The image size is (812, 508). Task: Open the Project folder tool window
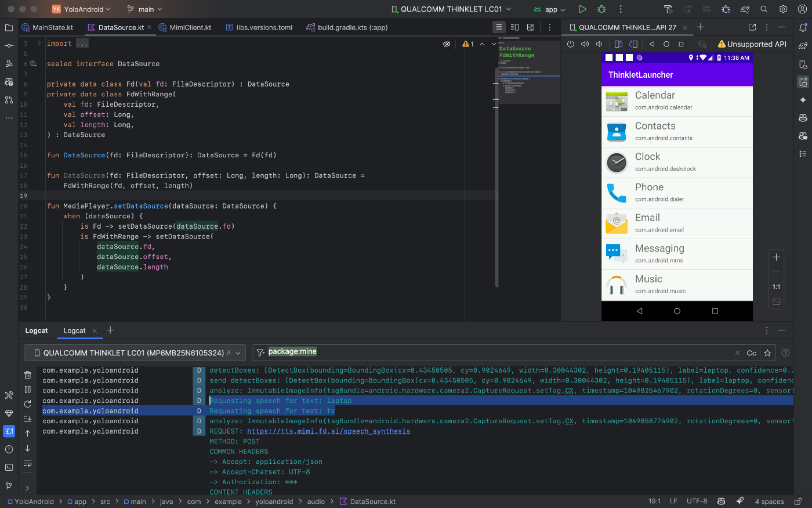coord(9,27)
